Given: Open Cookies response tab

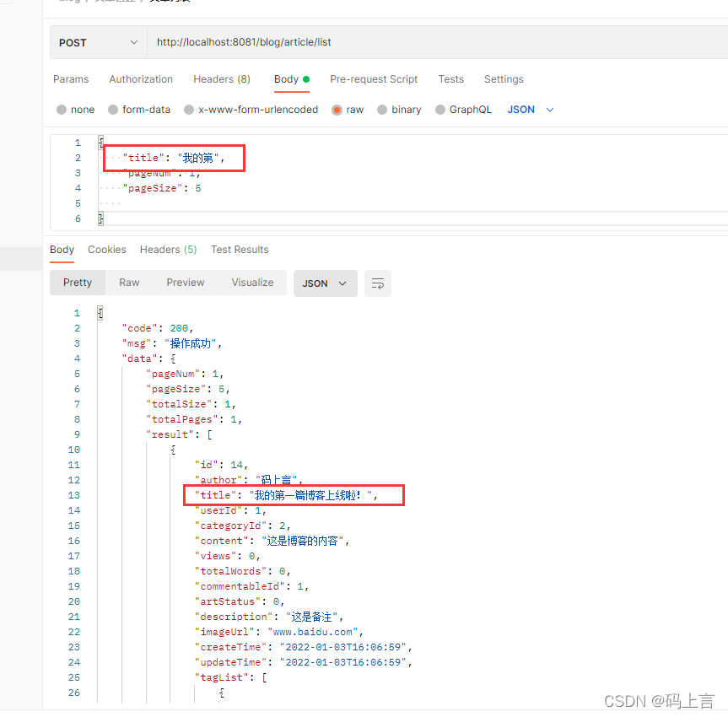Looking at the screenshot, I should pyautogui.click(x=107, y=250).
